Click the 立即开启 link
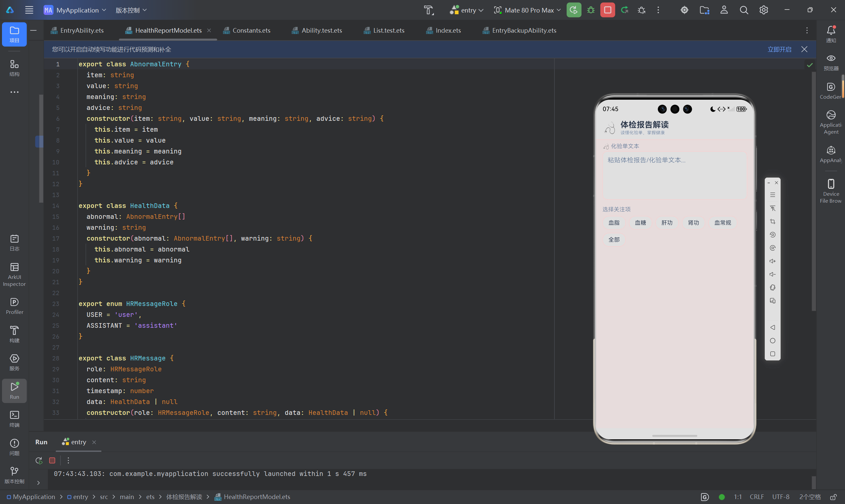The height and width of the screenshot is (504, 845). 779,50
